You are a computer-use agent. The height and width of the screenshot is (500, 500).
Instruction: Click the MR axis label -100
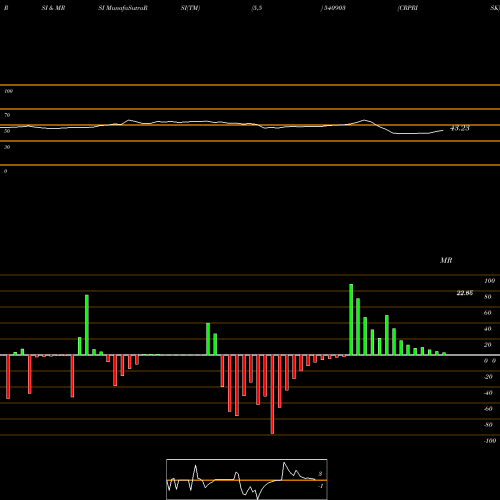(490, 441)
